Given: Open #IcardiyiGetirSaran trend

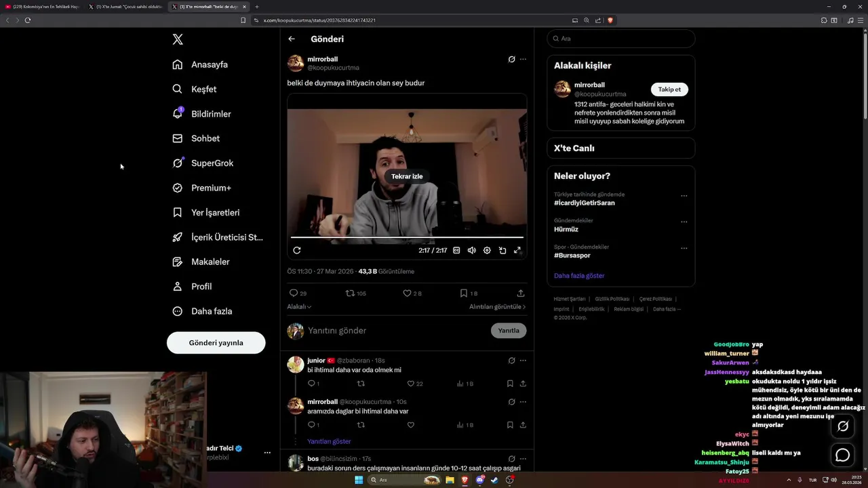Looking at the screenshot, I should 585,203.
